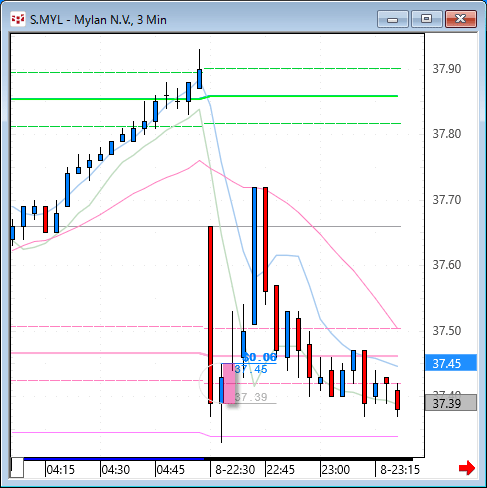Screen dimensions: 487x488
Task: Click the 37.80 price scale label
Action: click(447, 134)
